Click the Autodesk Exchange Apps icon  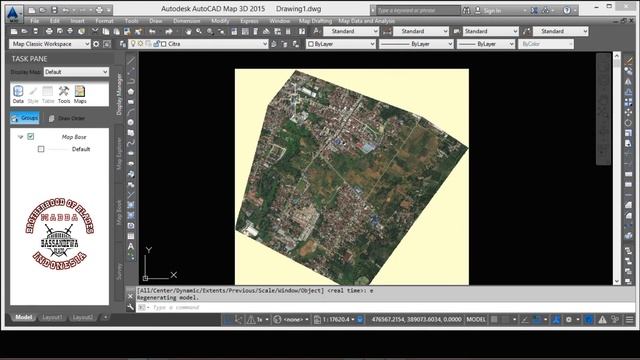(x=534, y=11)
